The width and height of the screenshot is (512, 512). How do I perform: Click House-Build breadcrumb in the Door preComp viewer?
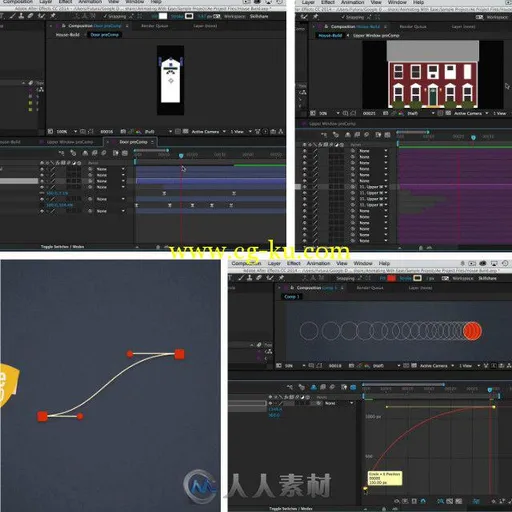pos(68,35)
